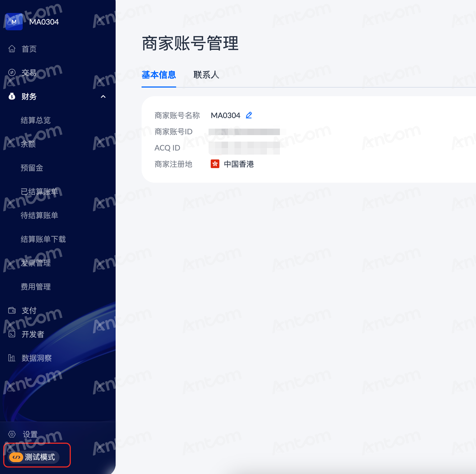Switch to the 基本信息 tab
476x474 pixels.
tap(159, 75)
